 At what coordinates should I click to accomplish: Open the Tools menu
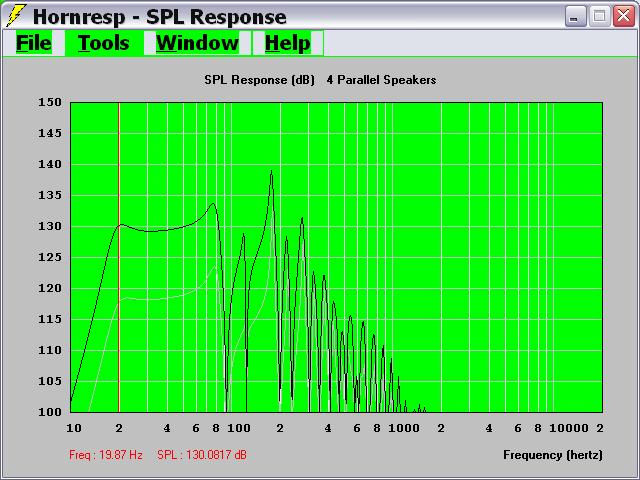click(104, 43)
